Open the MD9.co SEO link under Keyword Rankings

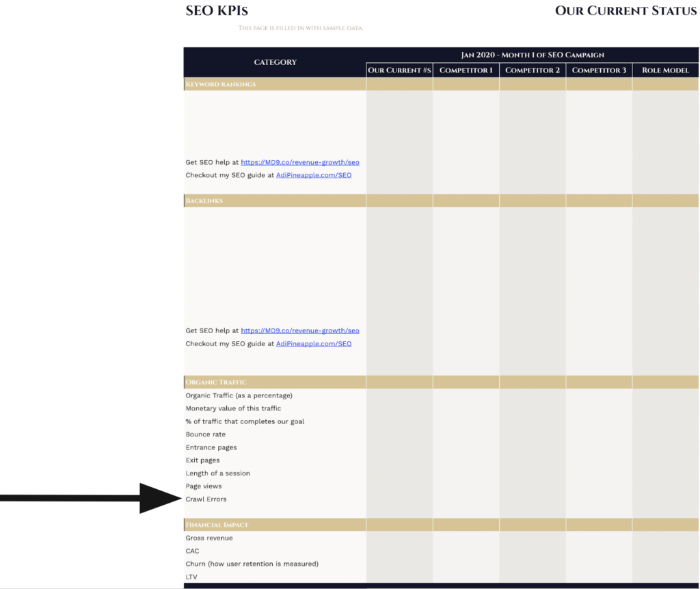click(300, 162)
